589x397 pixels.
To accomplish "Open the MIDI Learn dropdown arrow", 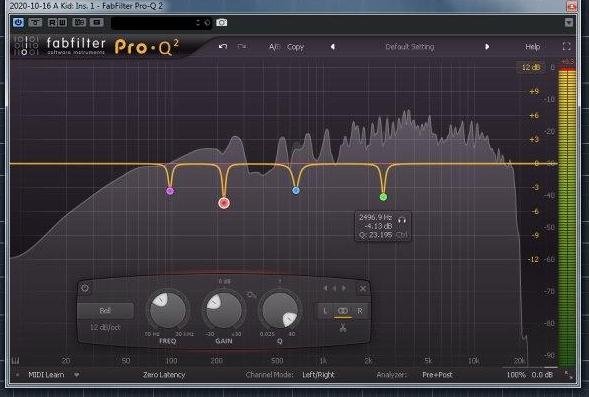I will coord(77,375).
